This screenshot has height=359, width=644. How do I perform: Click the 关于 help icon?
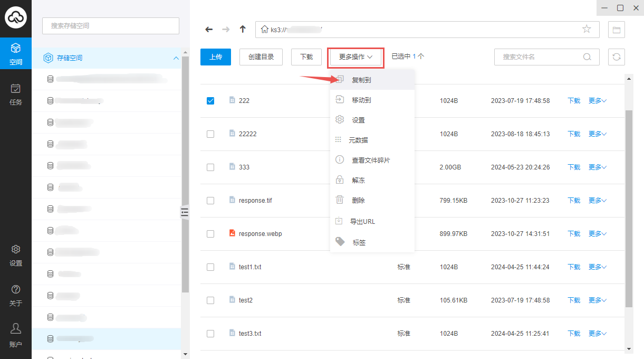point(16,296)
